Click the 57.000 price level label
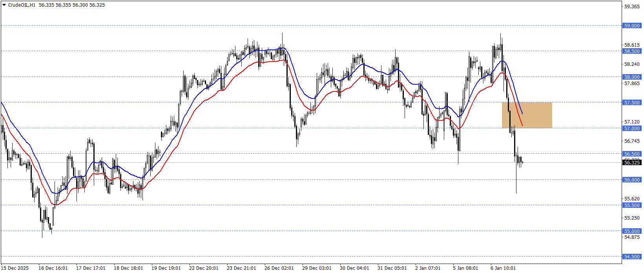 coord(631,129)
